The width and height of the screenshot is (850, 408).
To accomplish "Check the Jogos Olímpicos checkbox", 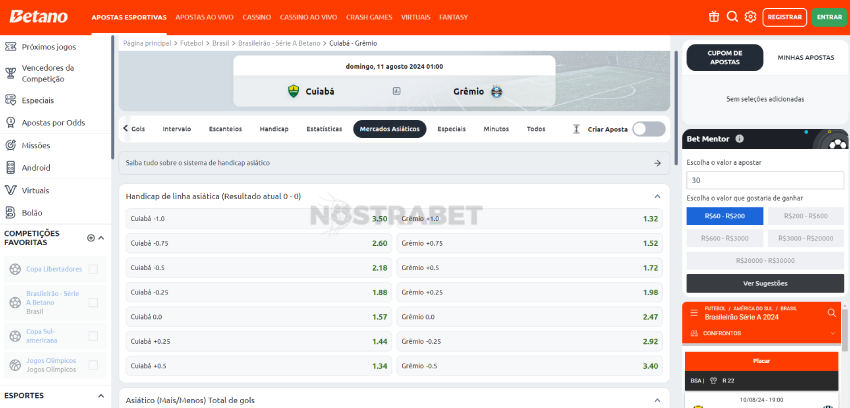I will 93,365.
